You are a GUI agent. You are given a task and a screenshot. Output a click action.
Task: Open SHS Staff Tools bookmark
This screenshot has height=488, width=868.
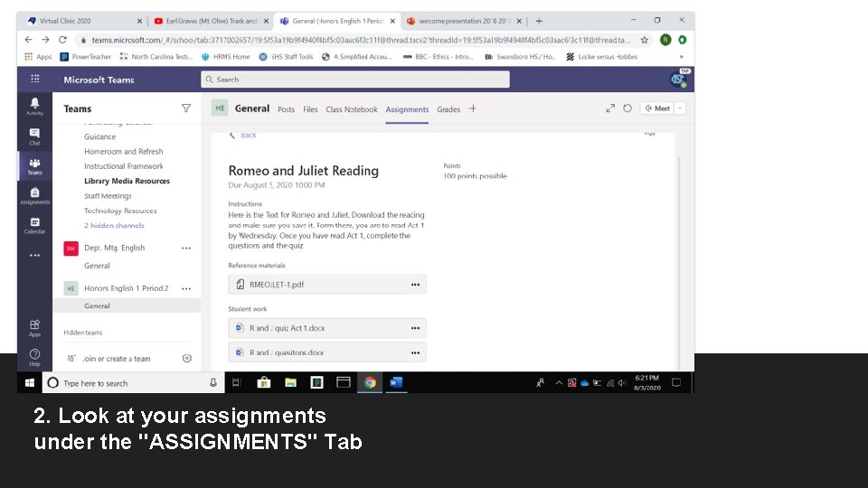[287, 56]
